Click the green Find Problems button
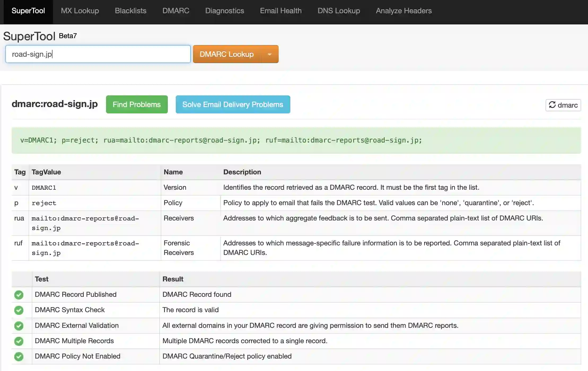 [x=137, y=104]
